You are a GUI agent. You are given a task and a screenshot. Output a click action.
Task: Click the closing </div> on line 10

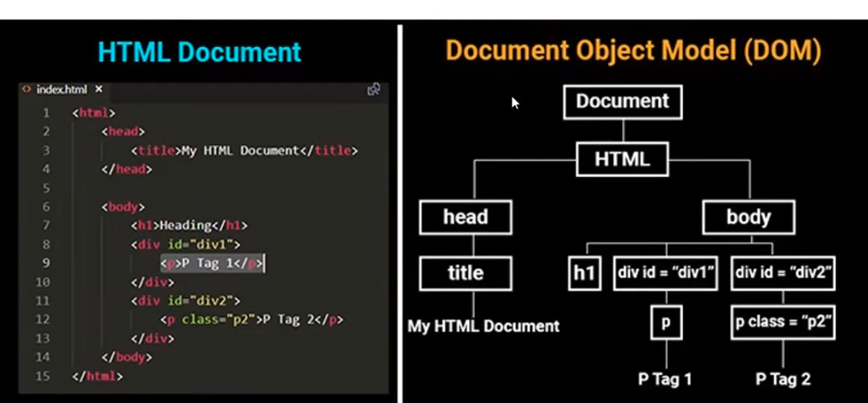[153, 282]
